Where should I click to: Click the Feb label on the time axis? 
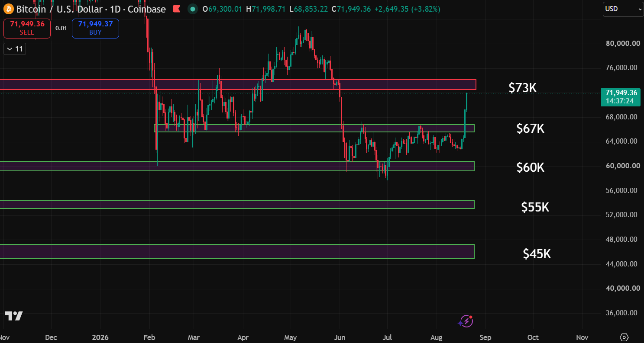[x=149, y=337]
